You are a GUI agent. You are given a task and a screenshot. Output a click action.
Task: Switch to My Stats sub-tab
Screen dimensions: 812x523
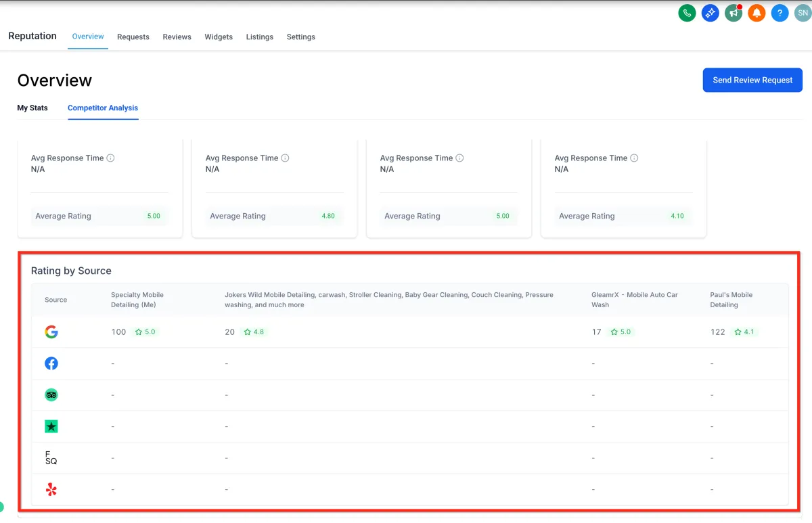click(x=32, y=108)
